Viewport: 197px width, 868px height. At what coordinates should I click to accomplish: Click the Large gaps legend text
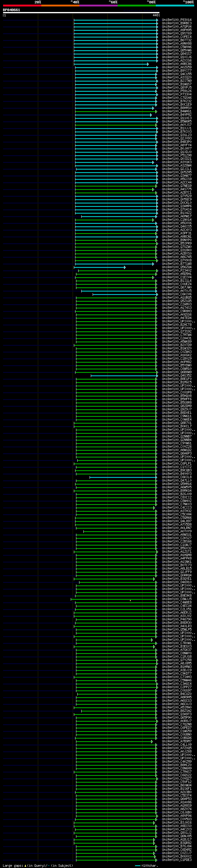(38, 865)
